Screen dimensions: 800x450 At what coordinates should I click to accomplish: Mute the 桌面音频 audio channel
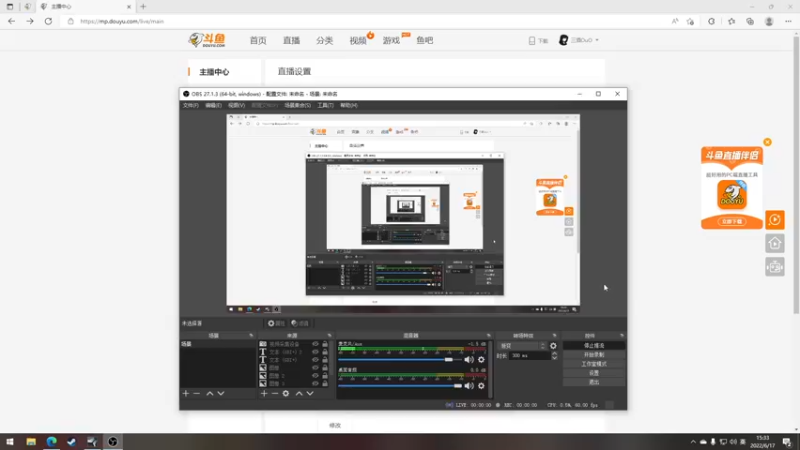pyautogui.click(x=469, y=386)
